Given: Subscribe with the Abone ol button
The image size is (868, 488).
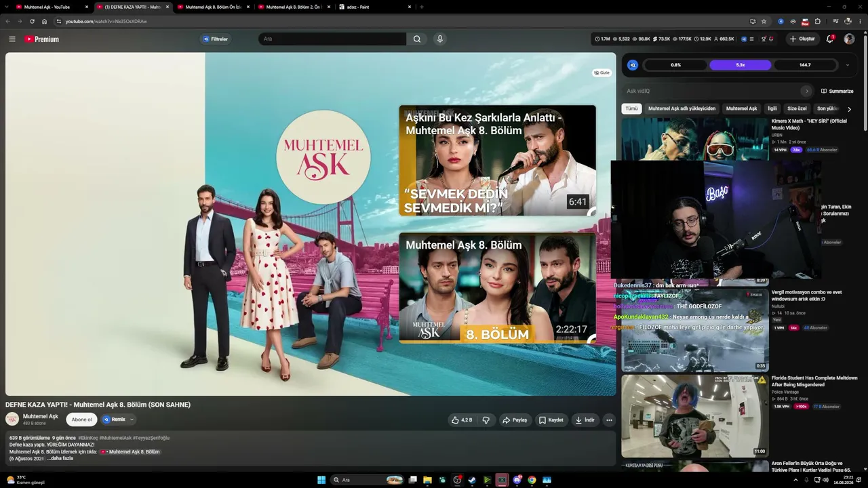Looking at the screenshot, I should click(x=82, y=420).
